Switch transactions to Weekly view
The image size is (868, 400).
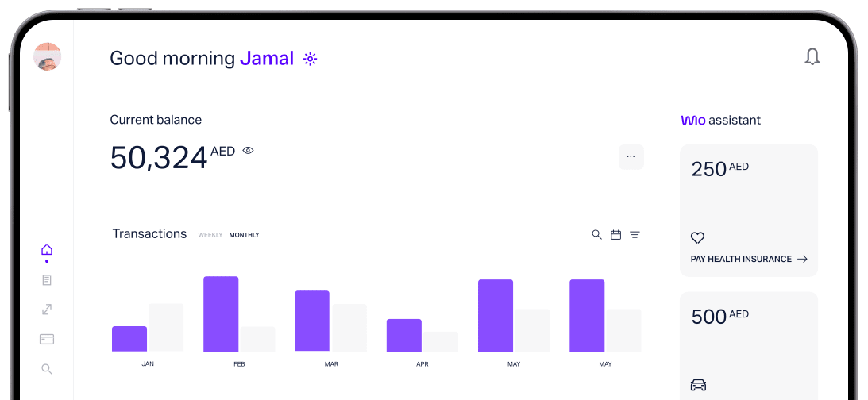[x=210, y=235]
